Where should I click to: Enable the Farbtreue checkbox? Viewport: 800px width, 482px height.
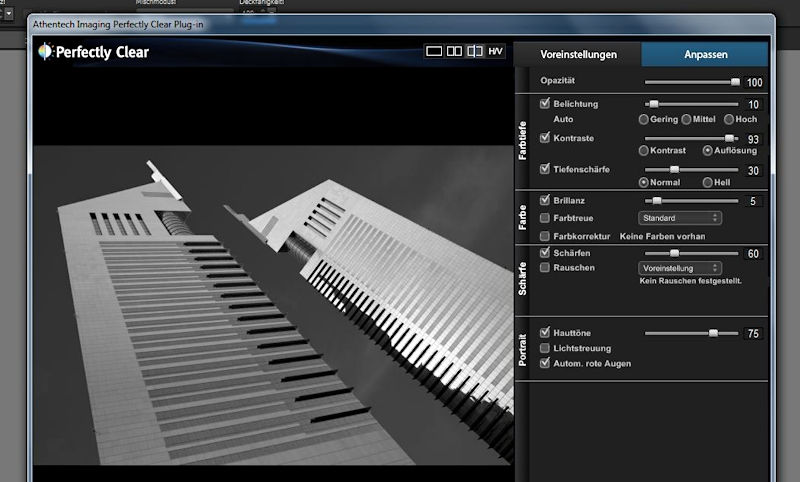545,217
